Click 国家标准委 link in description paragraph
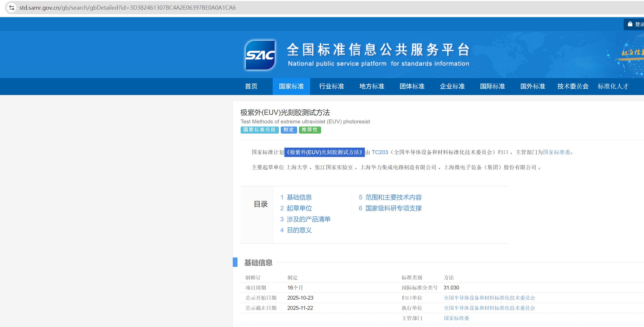Screen dimensions: 644x327 557,152
